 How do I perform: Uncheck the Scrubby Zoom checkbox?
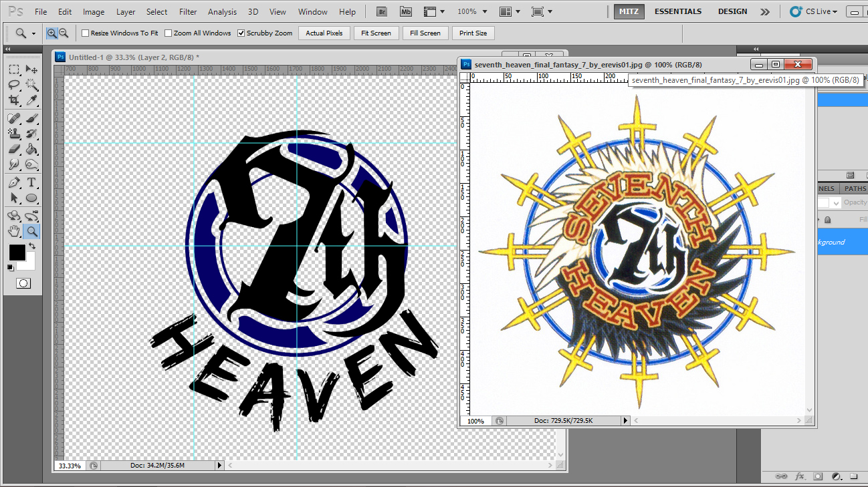pyautogui.click(x=241, y=33)
